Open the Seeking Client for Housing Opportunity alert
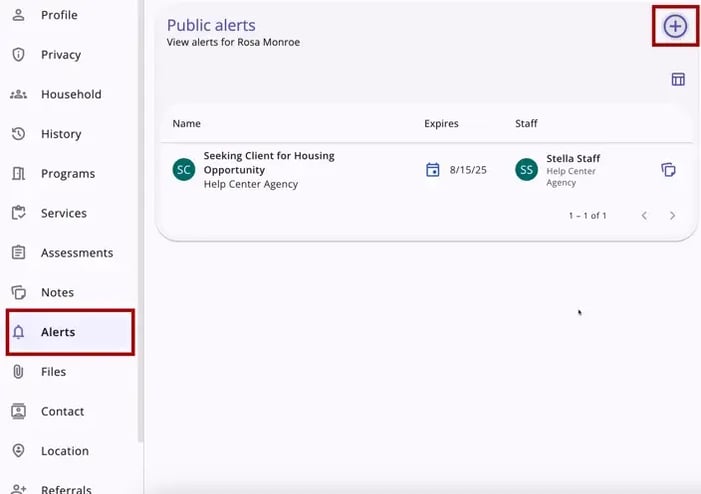 (x=268, y=163)
